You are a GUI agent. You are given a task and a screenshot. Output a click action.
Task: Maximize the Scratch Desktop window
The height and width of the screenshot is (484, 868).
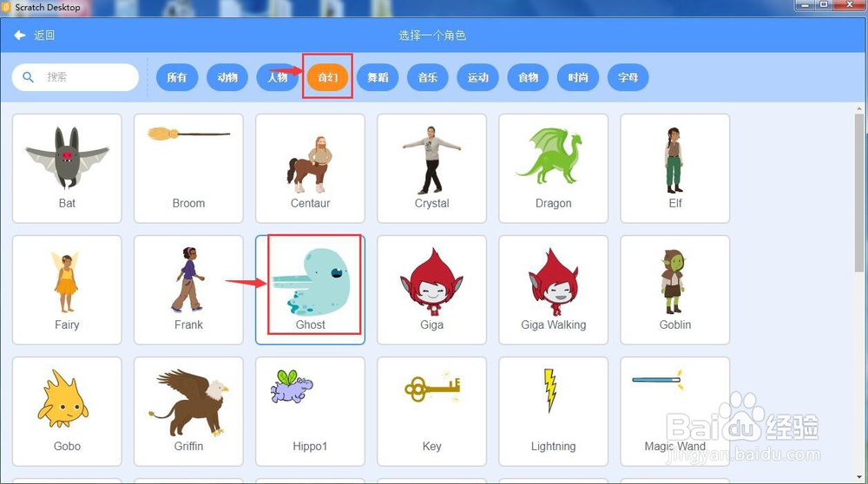[x=823, y=5]
